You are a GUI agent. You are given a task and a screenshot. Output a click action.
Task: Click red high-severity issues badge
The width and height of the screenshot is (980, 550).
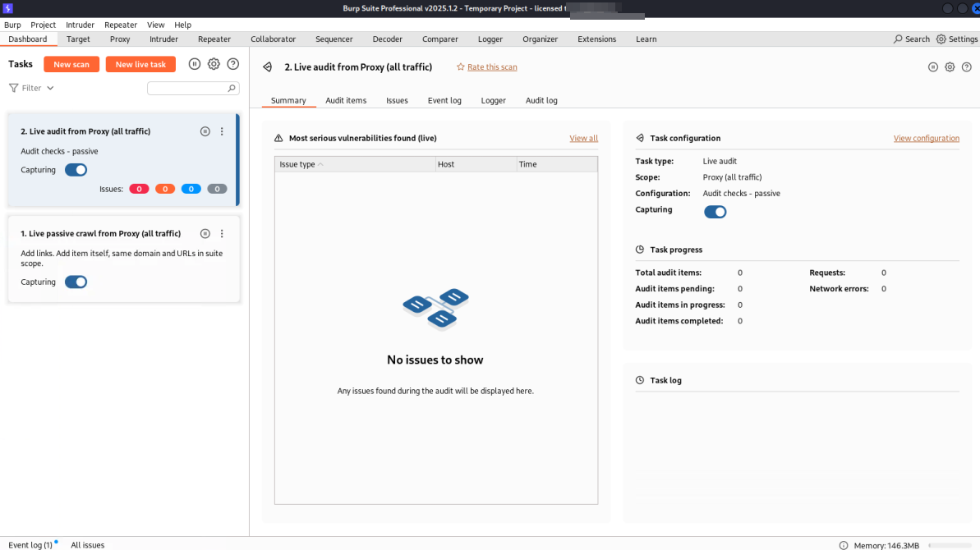pyautogui.click(x=139, y=189)
